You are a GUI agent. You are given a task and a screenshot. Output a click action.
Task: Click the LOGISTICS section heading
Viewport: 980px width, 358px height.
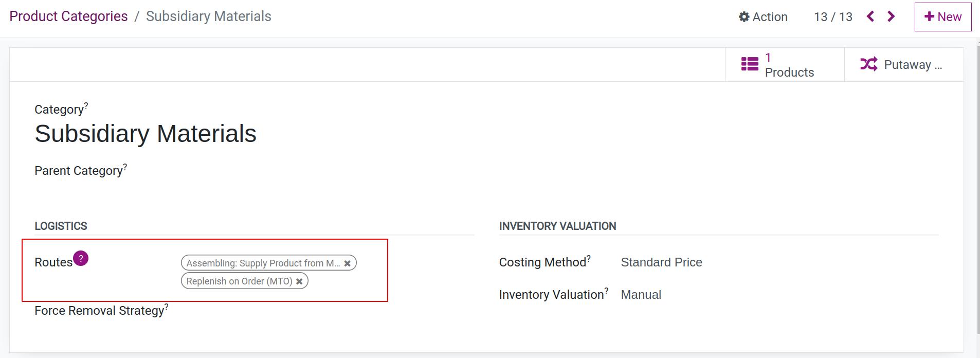[61, 226]
